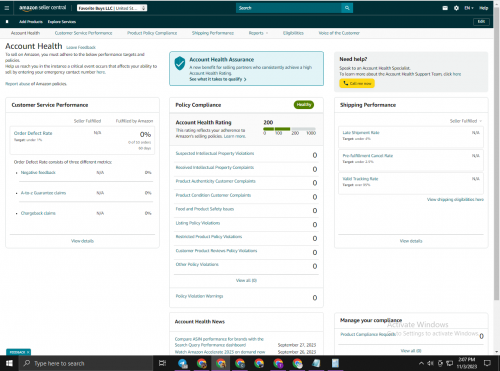Open the Seller Fulfilled dropdown in Shipping Performance
Viewport: 500px width, 371px height.
466,121
